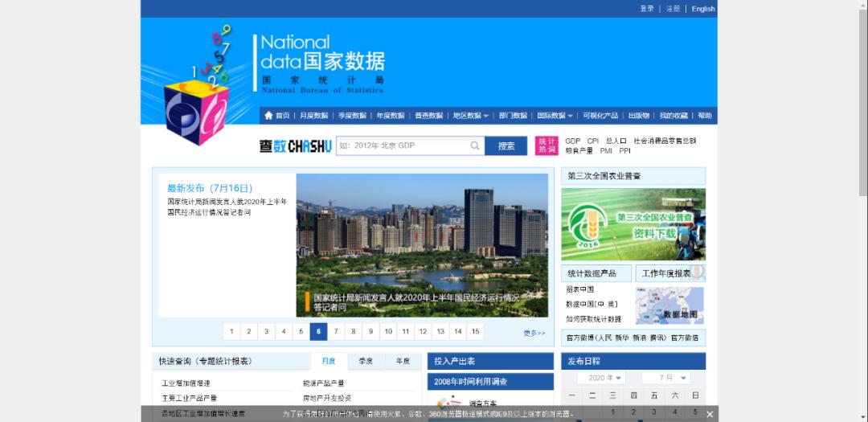Click the pink 统计热词 badge
This screenshot has width=868, height=422.
(547, 145)
